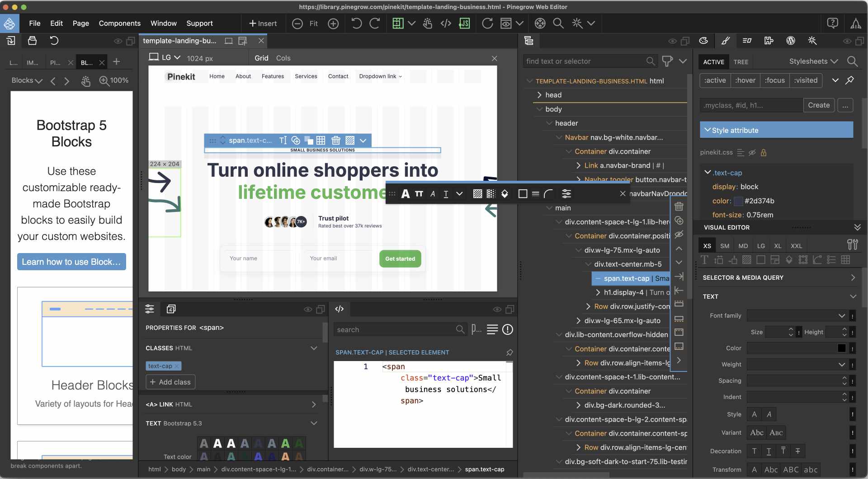Viewport: 868px width, 479px height.
Task: Toggle the :visited pseudo-class state
Action: [x=806, y=80]
